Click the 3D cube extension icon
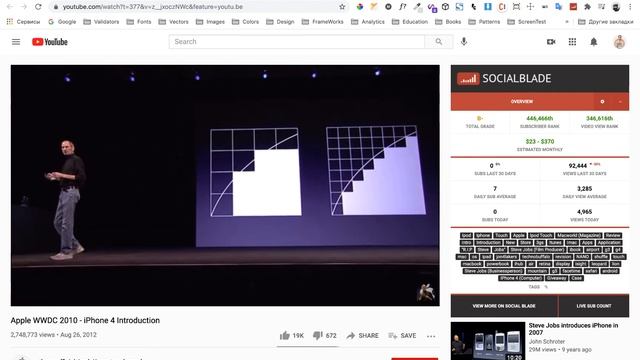Viewport: 640px width, 360px height. [x=445, y=7]
